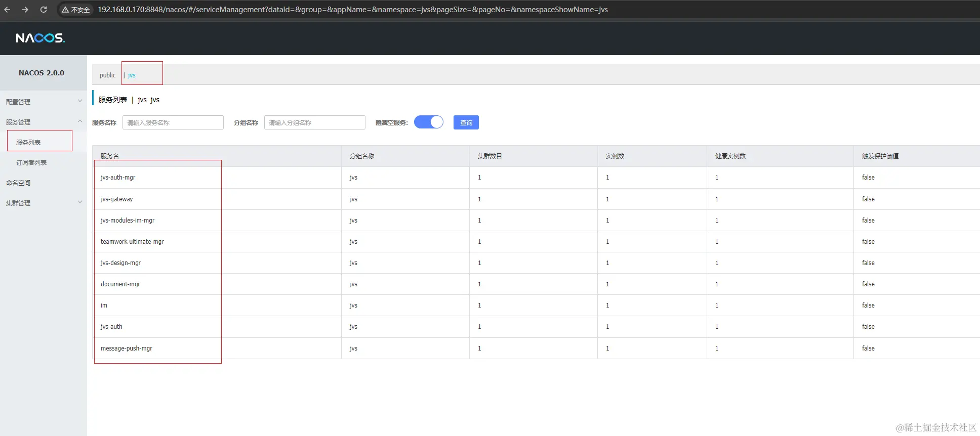Screen dimensions: 980x436
Task: Click the browser address bar URL
Action: [x=353, y=10]
